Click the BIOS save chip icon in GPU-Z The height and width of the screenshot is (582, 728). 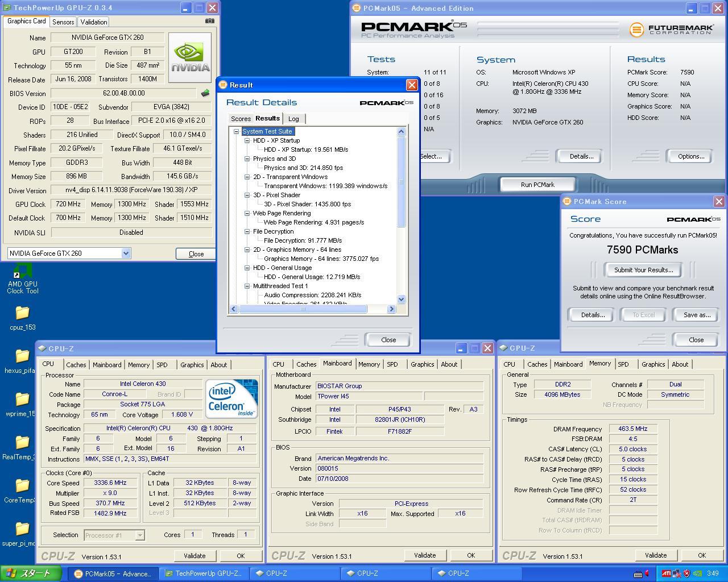click(205, 93)
